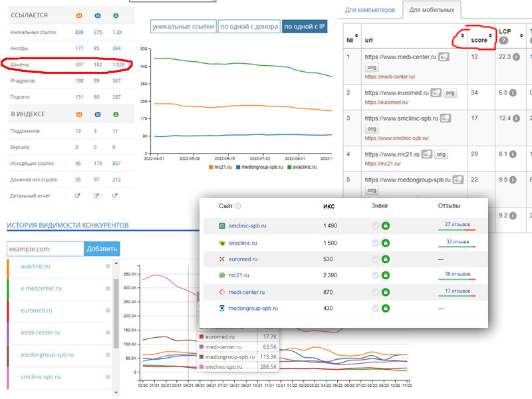Open Детальный отчёт external-link icon under blue column

[x=96, y=196]
